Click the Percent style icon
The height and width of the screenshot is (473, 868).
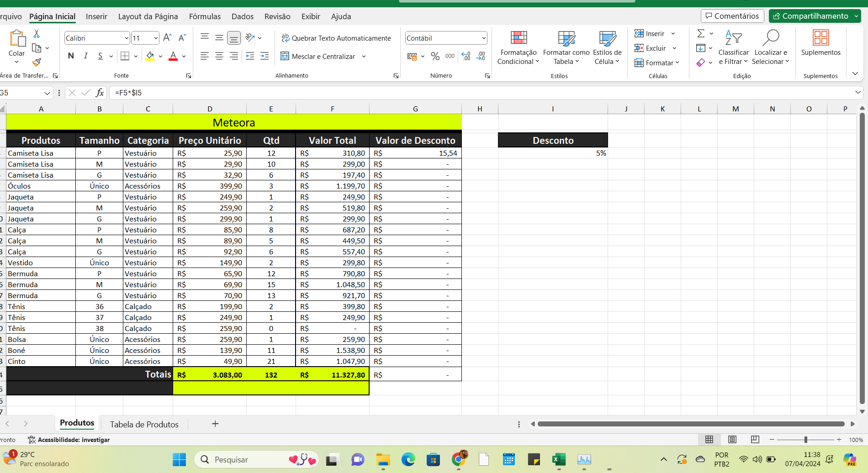point(435,56)
